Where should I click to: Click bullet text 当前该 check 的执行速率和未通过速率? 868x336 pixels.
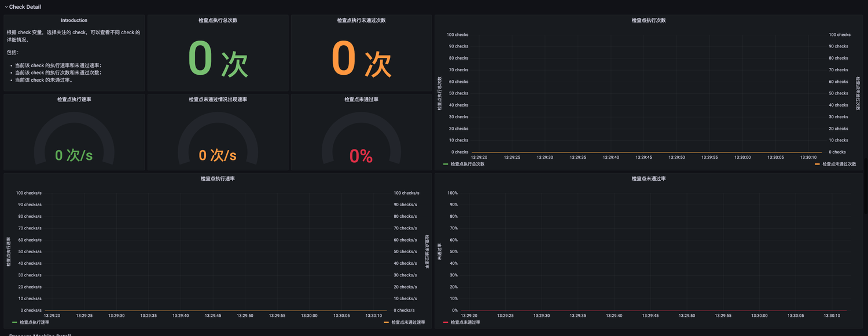(x=59, y=65)
